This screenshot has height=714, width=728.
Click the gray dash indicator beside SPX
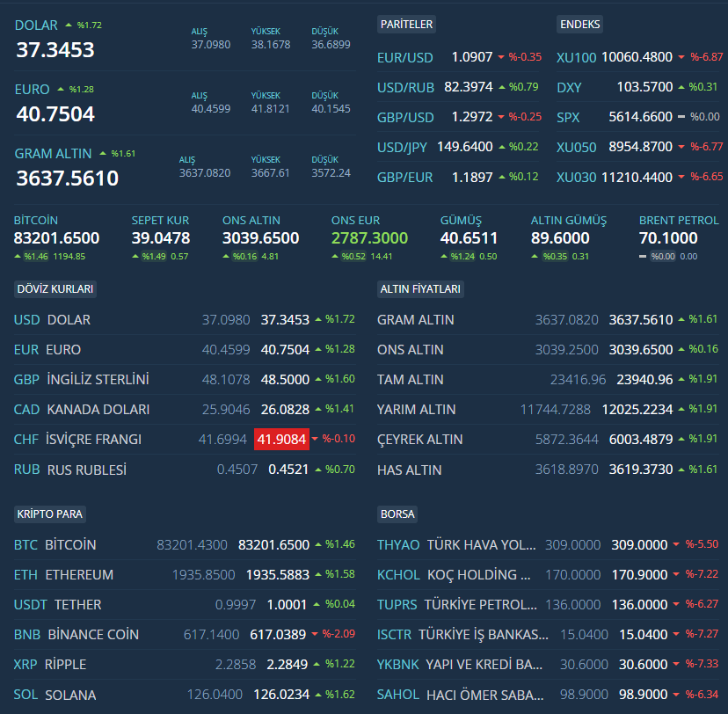tap(681, 117)
